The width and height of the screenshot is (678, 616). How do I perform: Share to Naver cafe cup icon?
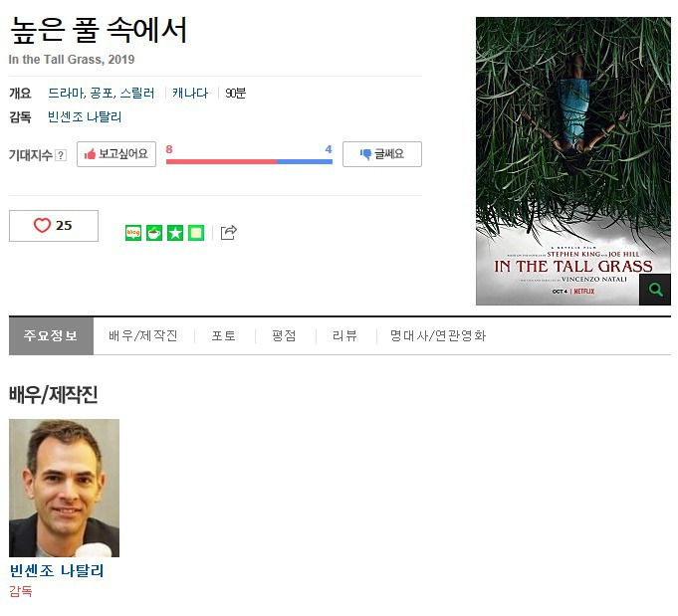(x=154, y=233)
